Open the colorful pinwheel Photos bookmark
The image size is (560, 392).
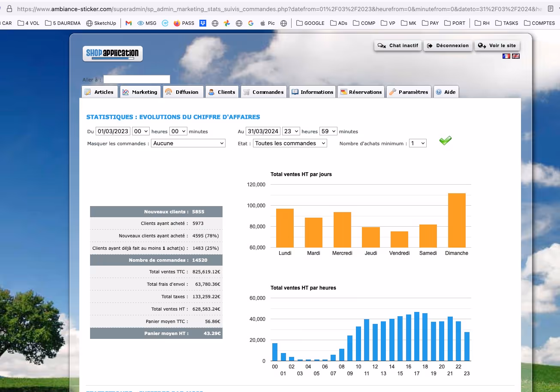227,23
